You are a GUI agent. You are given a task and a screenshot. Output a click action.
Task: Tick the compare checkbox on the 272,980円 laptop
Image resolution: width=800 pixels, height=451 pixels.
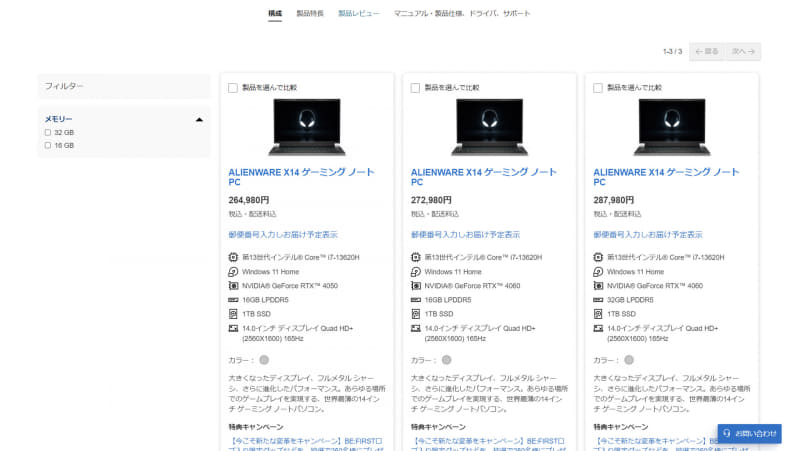[415, 88]
